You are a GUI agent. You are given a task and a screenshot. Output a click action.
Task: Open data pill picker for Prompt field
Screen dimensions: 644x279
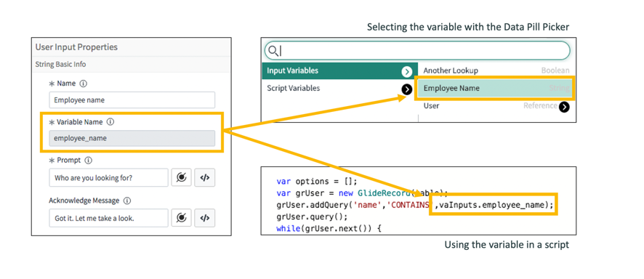tap(181, 178)
